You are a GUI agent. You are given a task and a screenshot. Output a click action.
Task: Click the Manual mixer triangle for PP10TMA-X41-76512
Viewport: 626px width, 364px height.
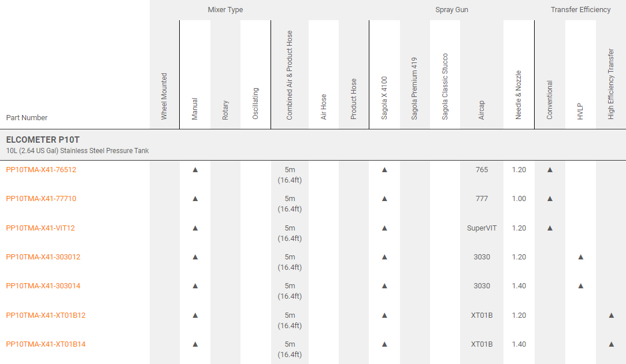point(195,170)
